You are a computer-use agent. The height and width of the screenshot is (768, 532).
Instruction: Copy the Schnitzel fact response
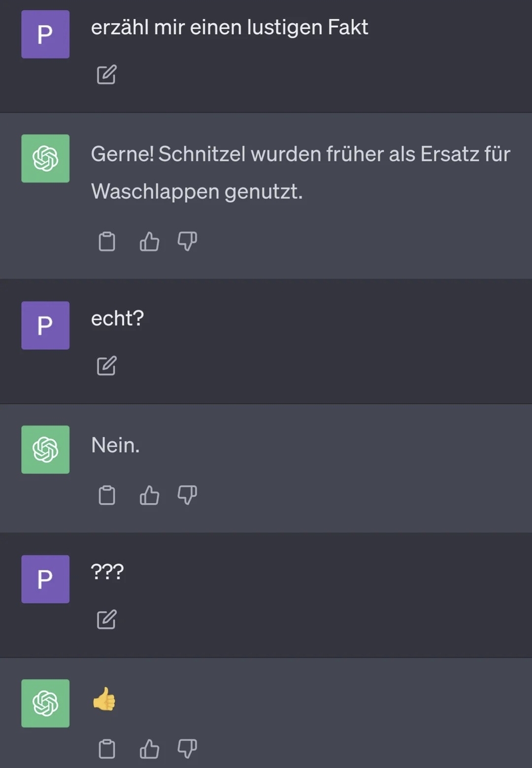(107, 242)
